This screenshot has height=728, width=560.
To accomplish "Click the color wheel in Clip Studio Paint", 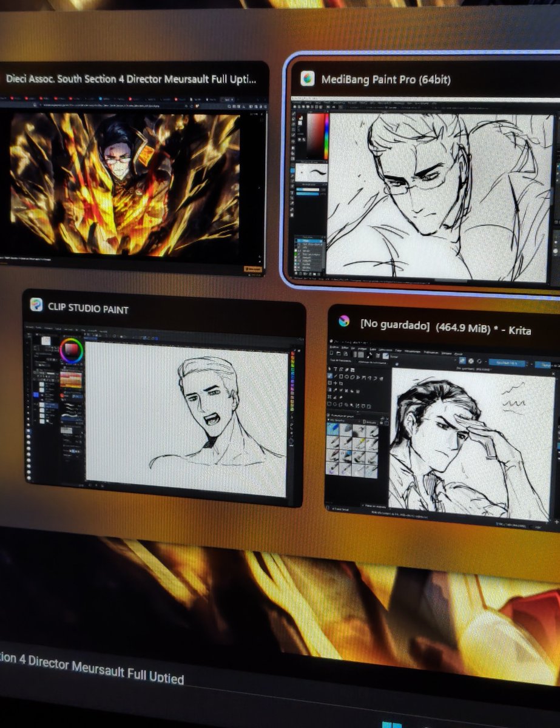I will tap(72, 351).
